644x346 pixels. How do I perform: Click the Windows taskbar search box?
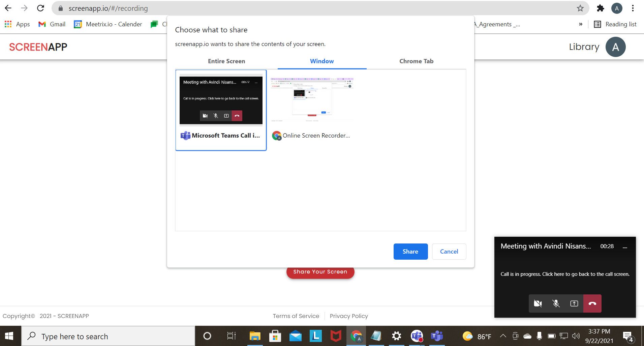108,336
